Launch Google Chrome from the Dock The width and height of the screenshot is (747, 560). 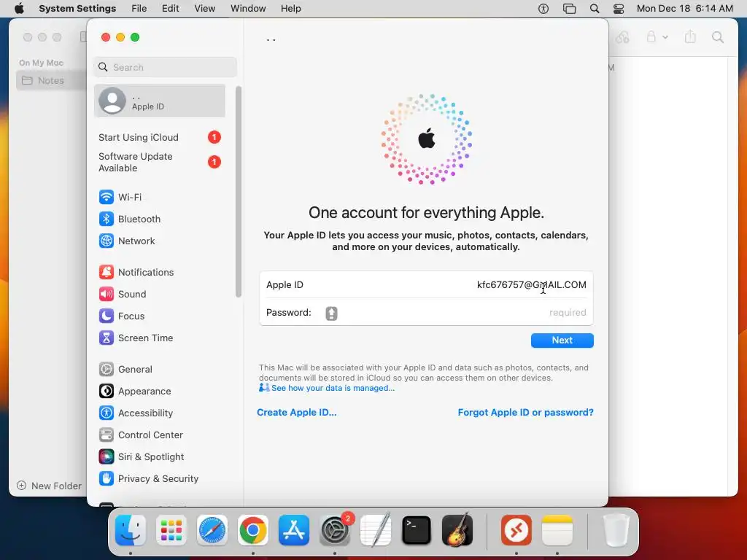point(253,530)
